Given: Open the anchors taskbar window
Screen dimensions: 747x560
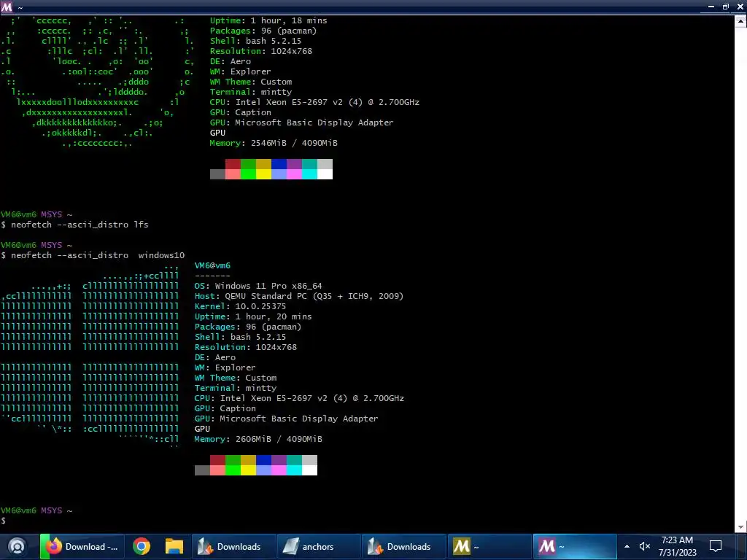Looking at the screenshot, I should [319, 547].
